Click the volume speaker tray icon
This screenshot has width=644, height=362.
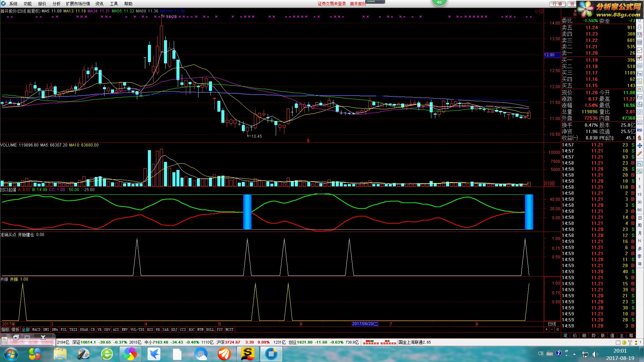(x=595, y=354)
